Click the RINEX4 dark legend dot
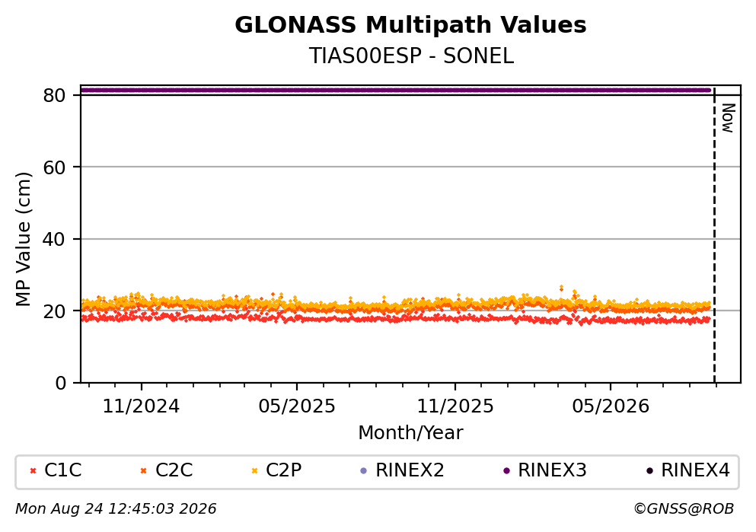The width and height of the screenshot is (756, 532). click(649, 471)
